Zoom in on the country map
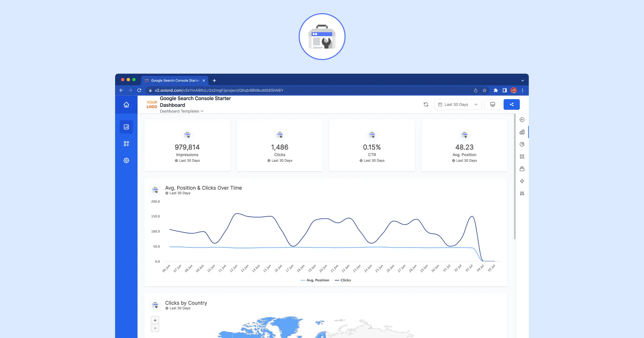The width and height of the screenshot is (644, 338). pyautogui.click(x=155, y=320)
